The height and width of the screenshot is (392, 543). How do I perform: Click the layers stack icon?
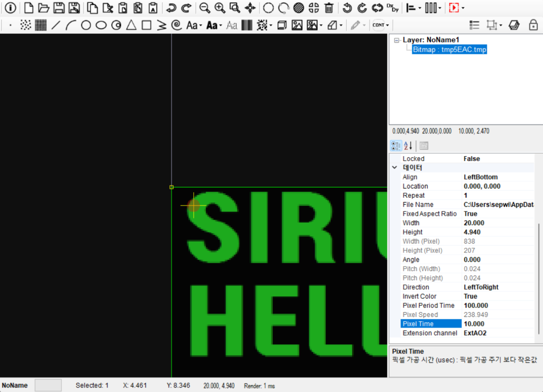514,25
